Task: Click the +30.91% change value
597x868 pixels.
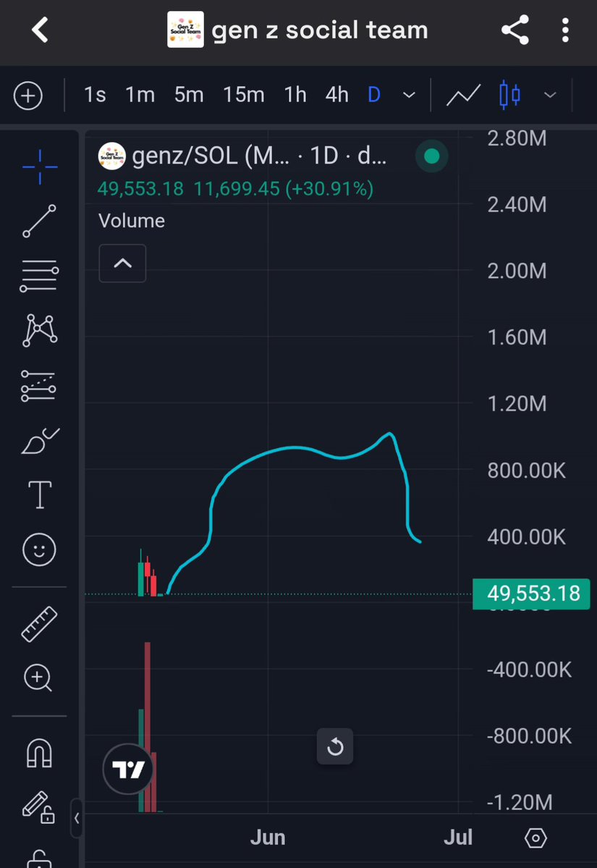Action: (x=330, y=190)
